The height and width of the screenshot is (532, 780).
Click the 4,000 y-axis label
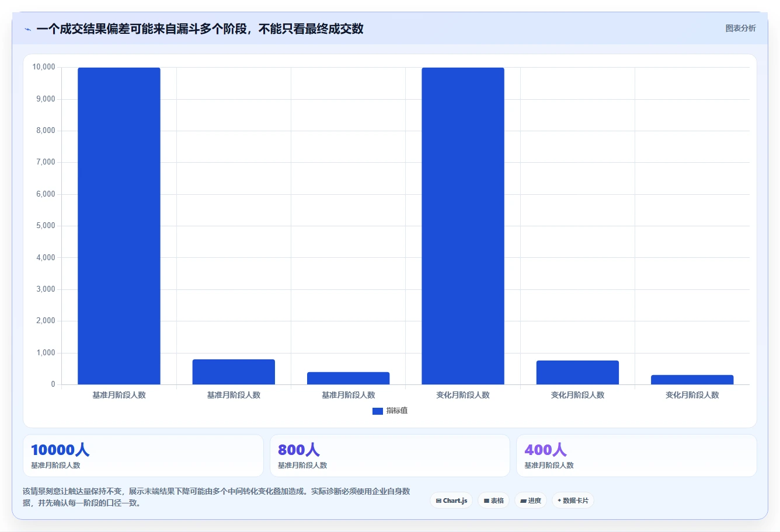[x=46, y=258]
